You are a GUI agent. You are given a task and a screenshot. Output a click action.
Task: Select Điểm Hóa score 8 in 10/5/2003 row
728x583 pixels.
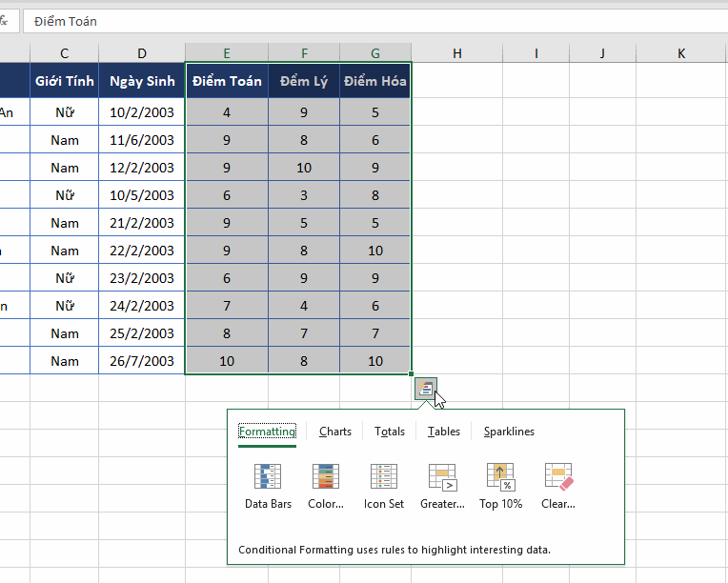(x=375, y=195)
